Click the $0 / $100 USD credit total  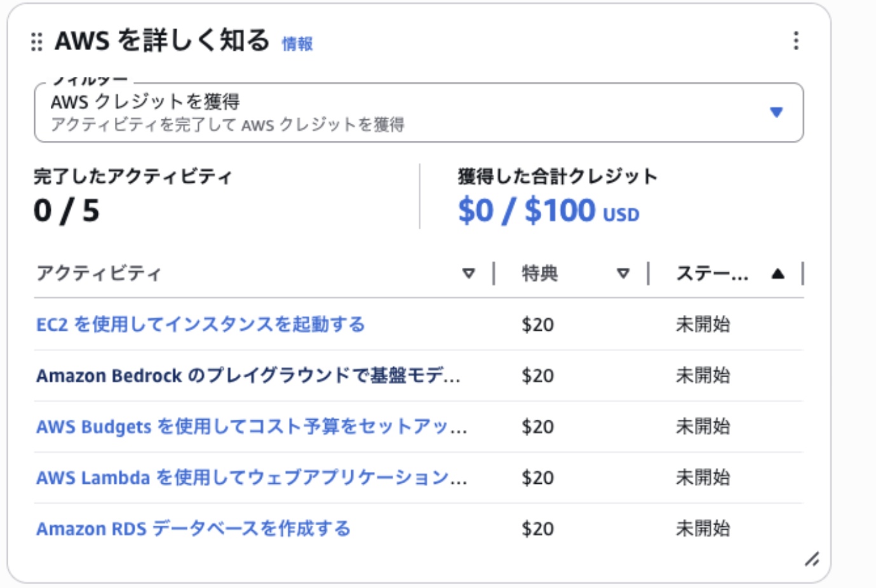tap(548, 211)
